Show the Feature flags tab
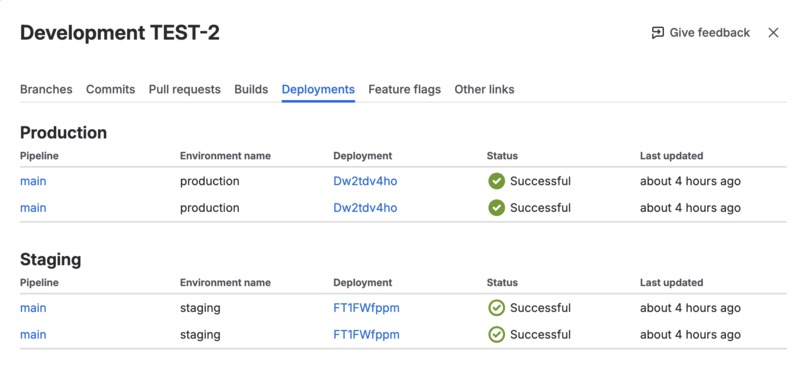The image size is (806, 372). [x=405, y=89]
